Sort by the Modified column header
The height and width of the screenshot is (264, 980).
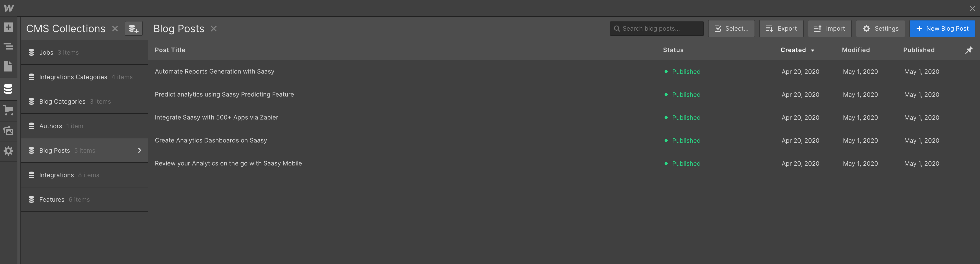point(856,50)
